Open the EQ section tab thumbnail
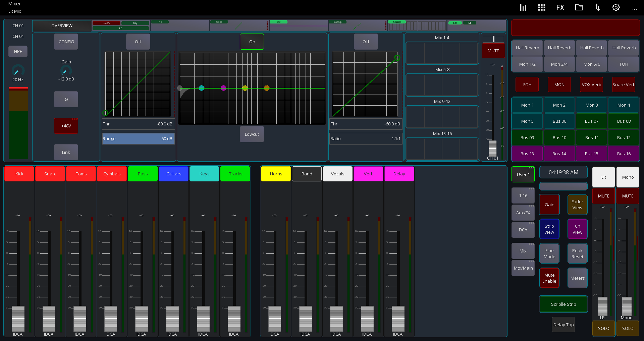Image resolution: width=644 pixels, height=341 pixels. tap(299, 25)
